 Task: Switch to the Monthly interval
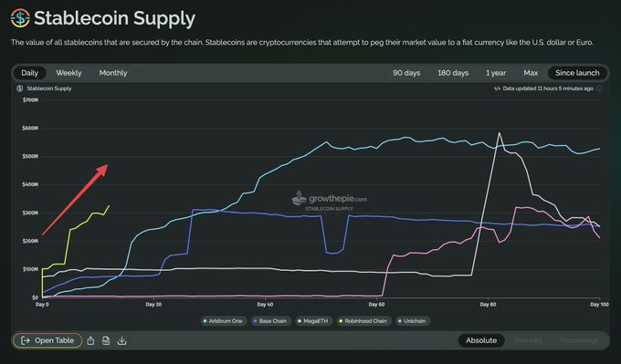tap(113, 73)
